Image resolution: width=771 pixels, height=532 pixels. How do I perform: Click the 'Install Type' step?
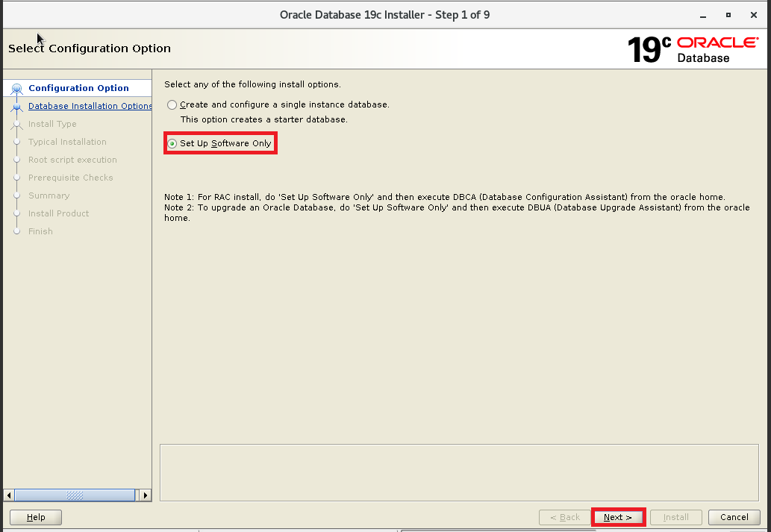tap(52, 124)
